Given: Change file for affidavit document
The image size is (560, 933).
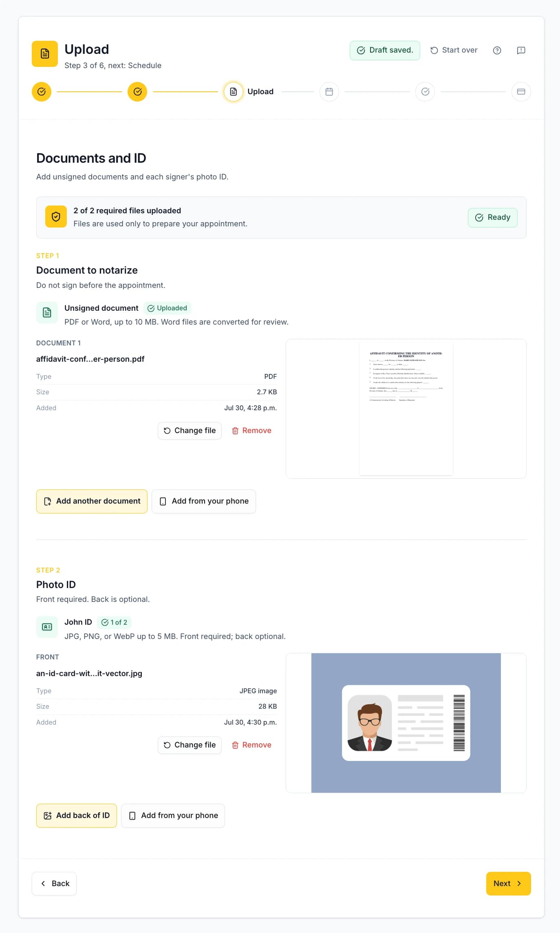Looking at the screenshot, I should [x=190, y=431].
